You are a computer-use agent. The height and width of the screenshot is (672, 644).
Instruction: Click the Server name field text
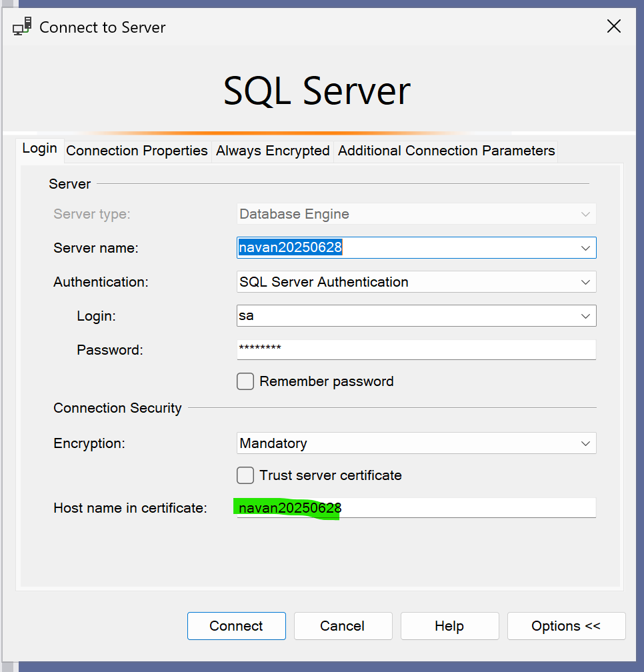(291, 248)
